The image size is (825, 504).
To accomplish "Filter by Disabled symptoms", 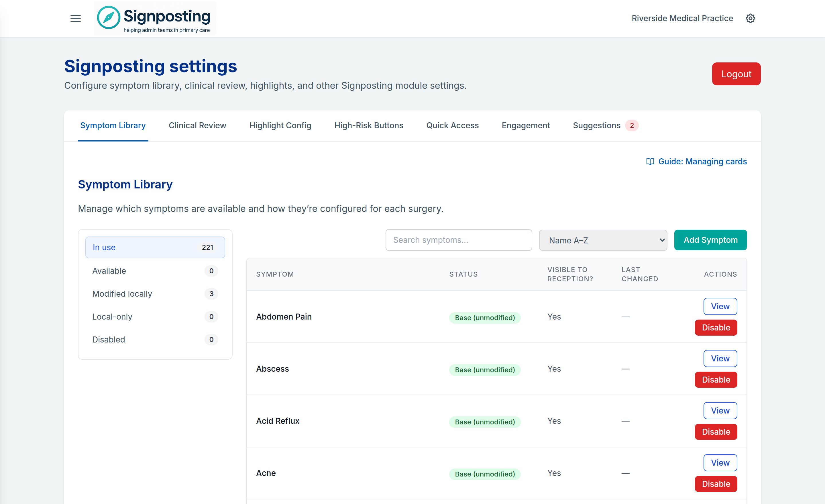I will click(x=155, y=340).
